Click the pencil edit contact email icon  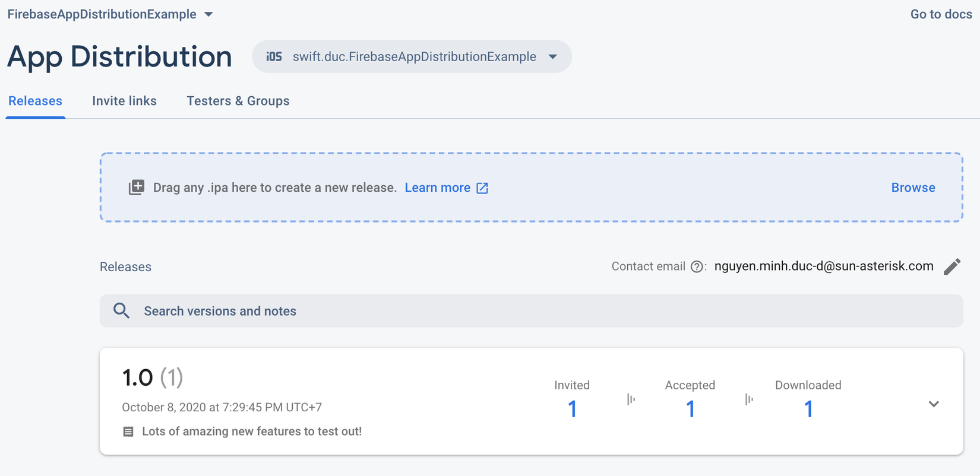pyautogui.click(x=951, y=266)
